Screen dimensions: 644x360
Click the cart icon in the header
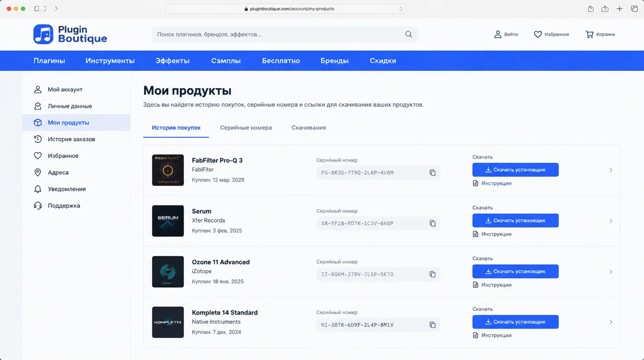point(589,34)
